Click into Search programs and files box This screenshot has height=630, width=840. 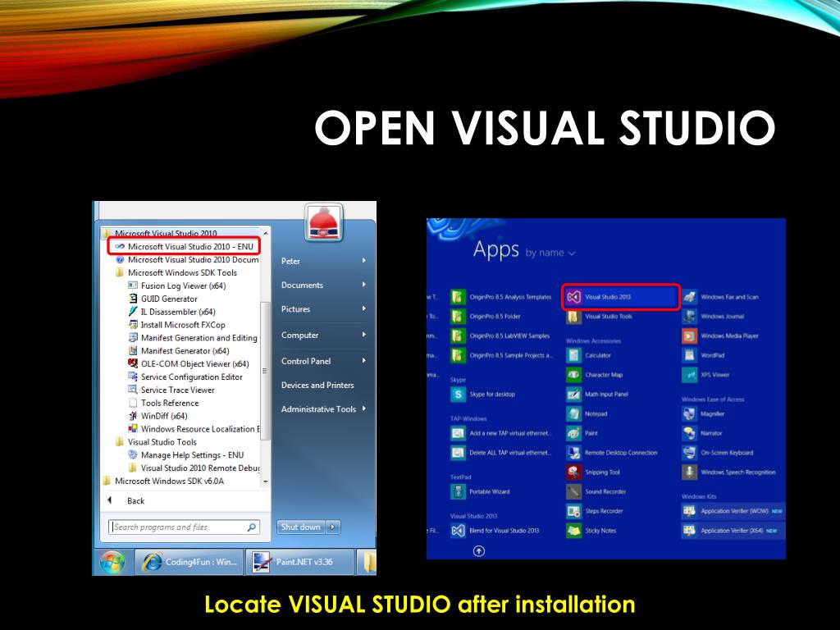coord(184,527)
